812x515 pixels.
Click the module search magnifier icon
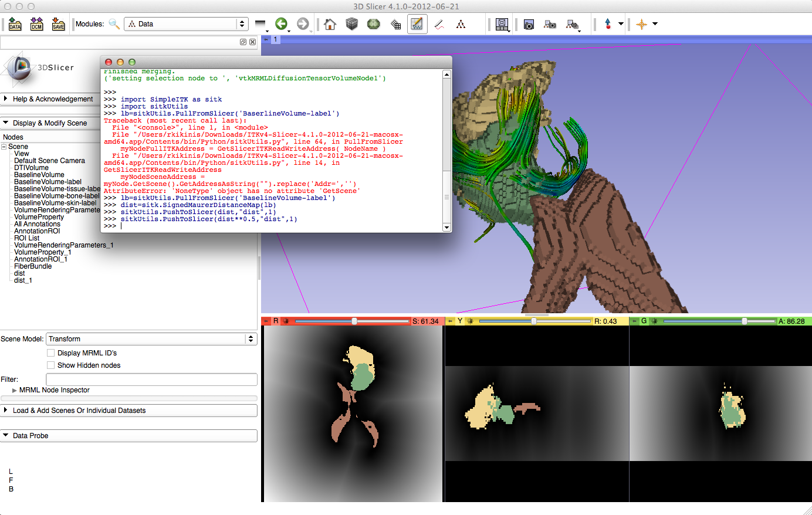click(114, 24)
